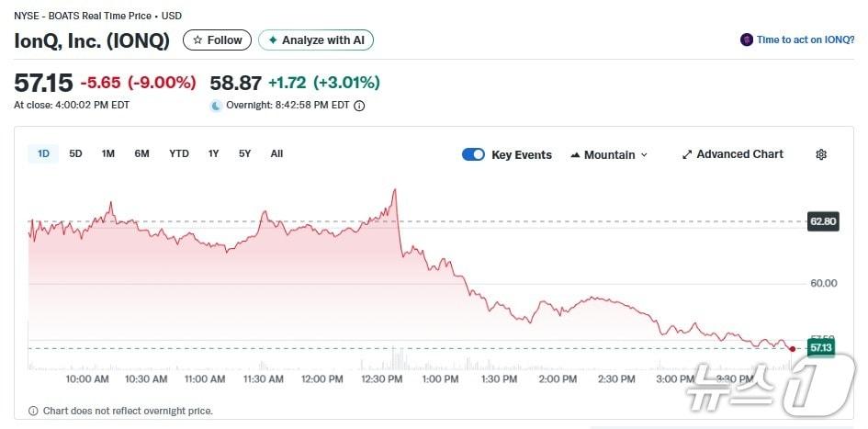The width and height of the screenshot is (868, 429).
Task: Toggle the Key Events switch
Action: [x=473, y=154]
